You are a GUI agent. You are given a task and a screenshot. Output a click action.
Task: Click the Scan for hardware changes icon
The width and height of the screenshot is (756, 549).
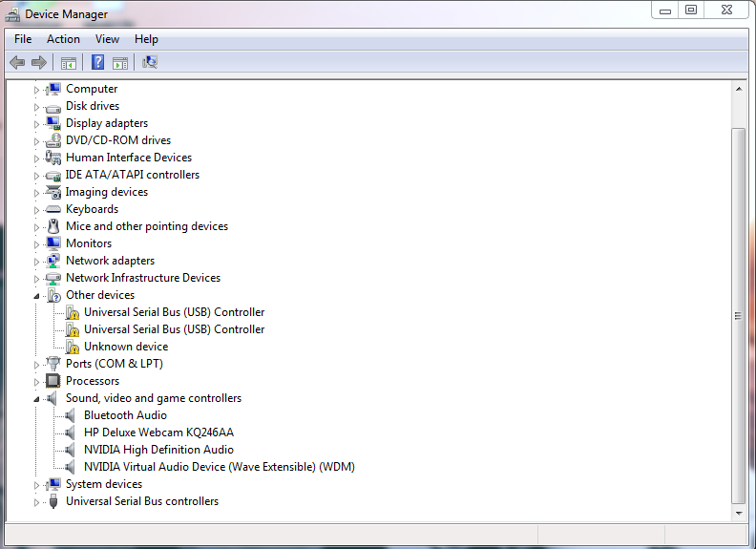150,62
